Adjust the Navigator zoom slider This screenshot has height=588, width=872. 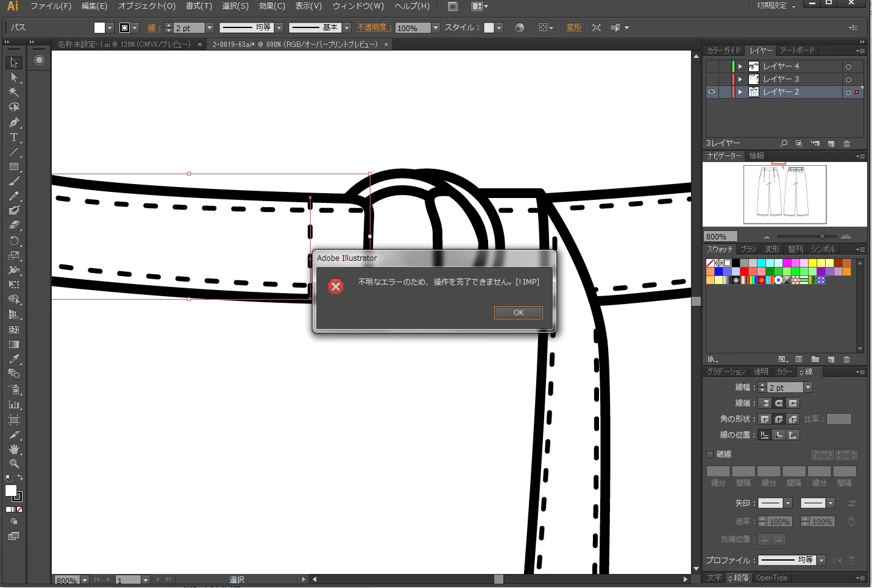coord(822,236)
